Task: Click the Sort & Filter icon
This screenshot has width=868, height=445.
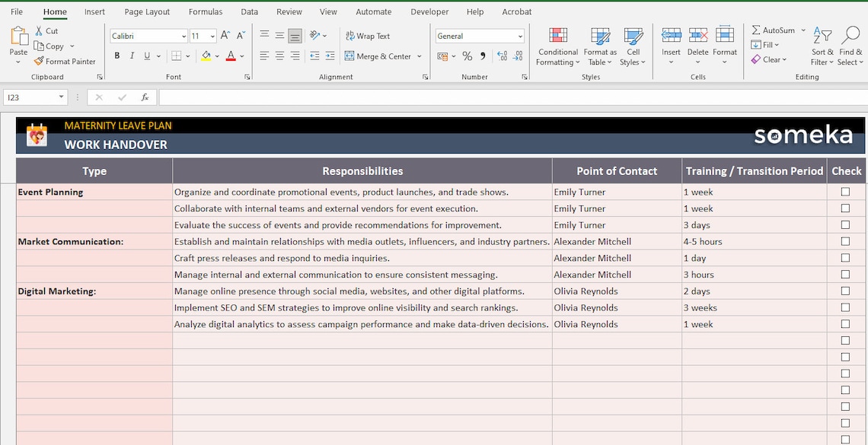Action: [822, 36]
